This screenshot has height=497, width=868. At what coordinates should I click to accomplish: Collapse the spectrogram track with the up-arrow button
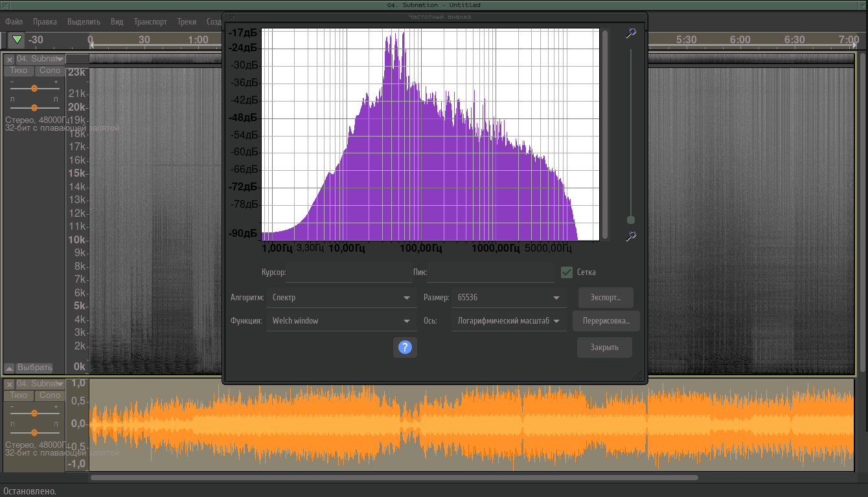click(9, 368)
